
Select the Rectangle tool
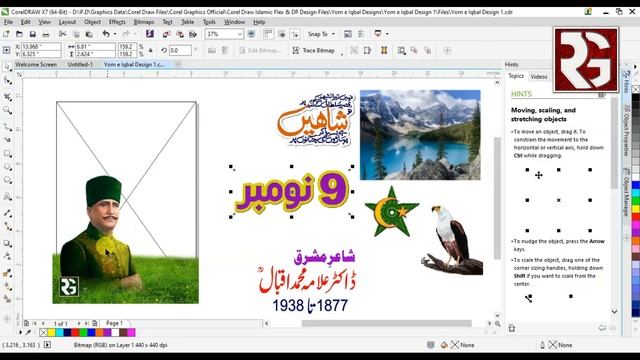[7, 154]
